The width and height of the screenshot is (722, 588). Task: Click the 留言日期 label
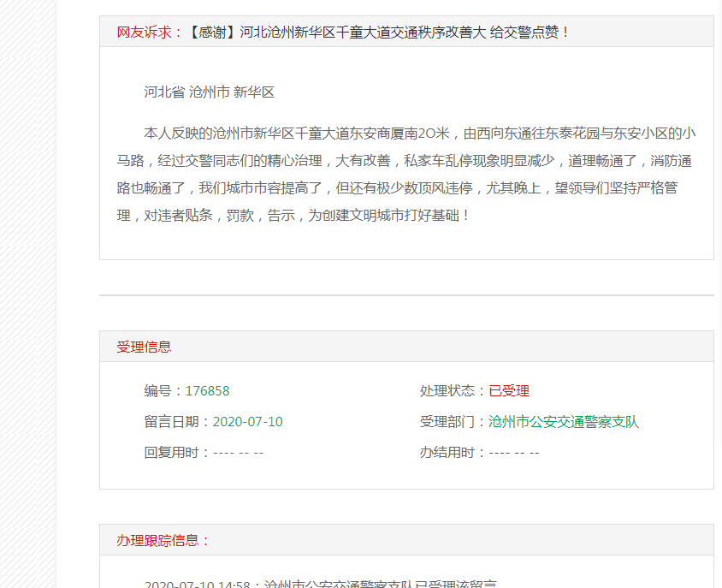pos(177,422)
